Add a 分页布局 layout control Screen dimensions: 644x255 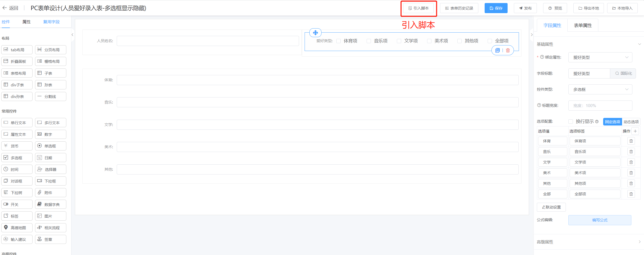coord(51,50)
